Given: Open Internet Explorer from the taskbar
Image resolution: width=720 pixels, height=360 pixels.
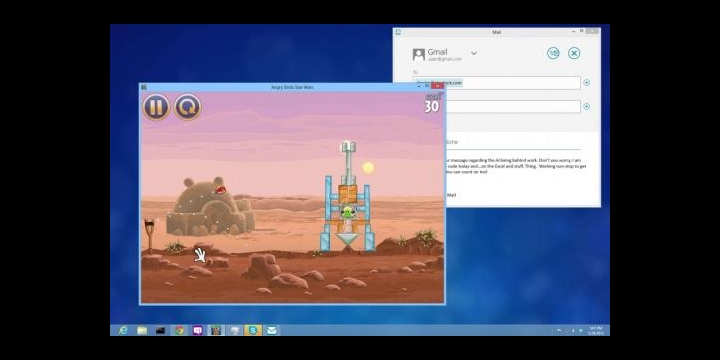Looking at the screenshot, I should (x=124, y=330).
